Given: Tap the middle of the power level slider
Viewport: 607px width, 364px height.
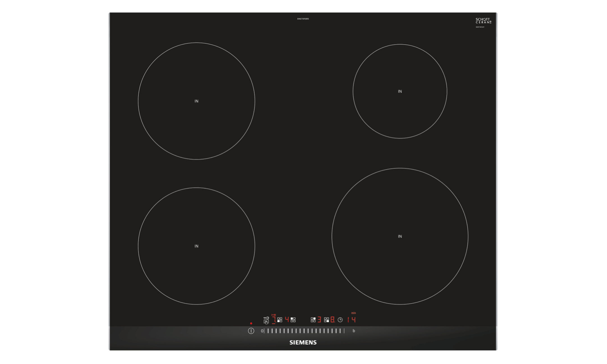Looking at the screenshot, I should tap(304, 331).
